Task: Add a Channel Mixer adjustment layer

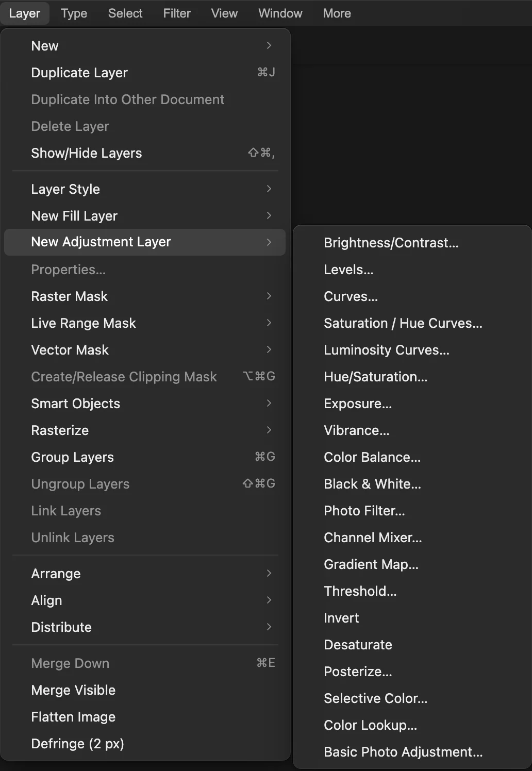Action: click(x=412, y=538)
